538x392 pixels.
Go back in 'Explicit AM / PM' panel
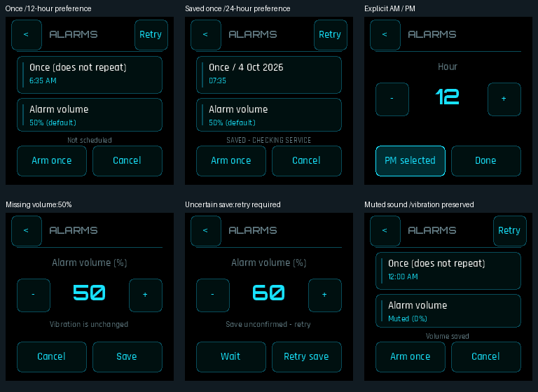point(385,34)
